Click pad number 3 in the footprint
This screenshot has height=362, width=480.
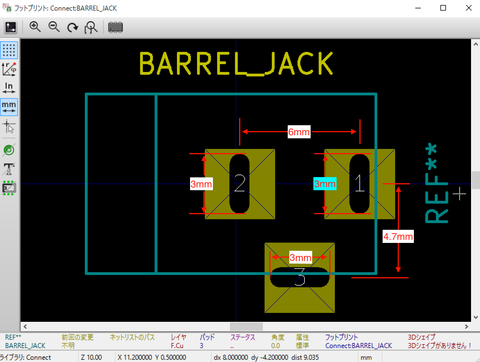point(300,277)
